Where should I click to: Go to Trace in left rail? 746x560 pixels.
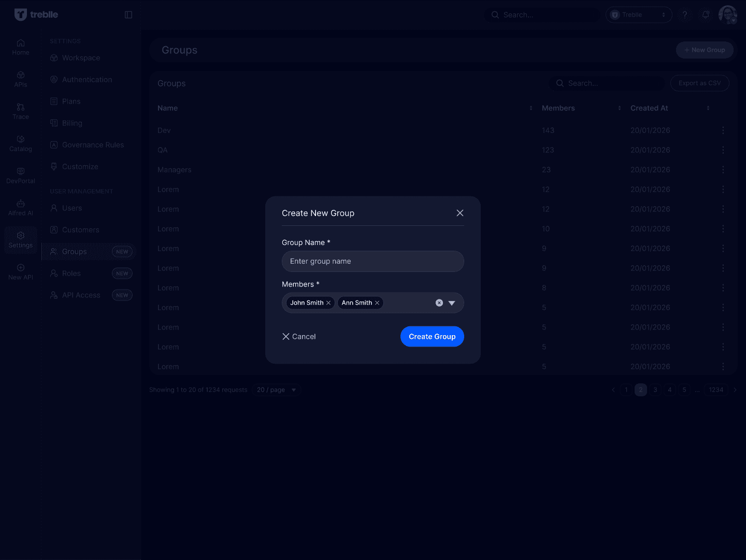click(x=21, y=111)
